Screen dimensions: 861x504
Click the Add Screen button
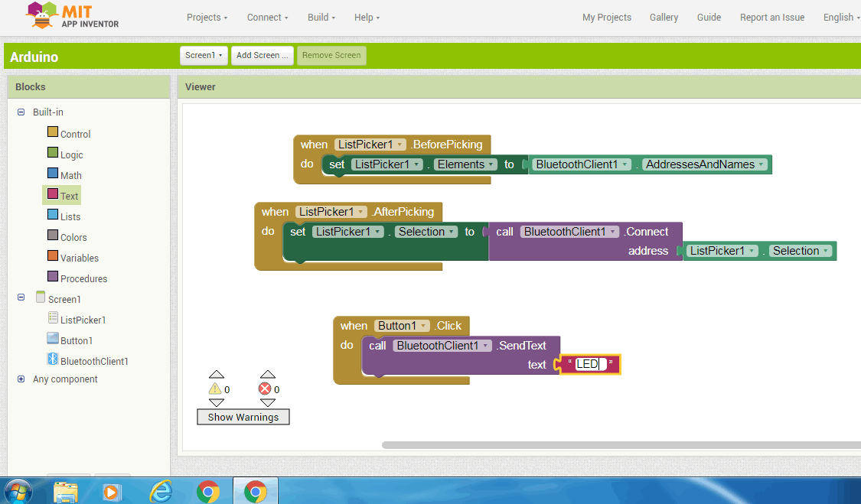click(x=262, y=56)
